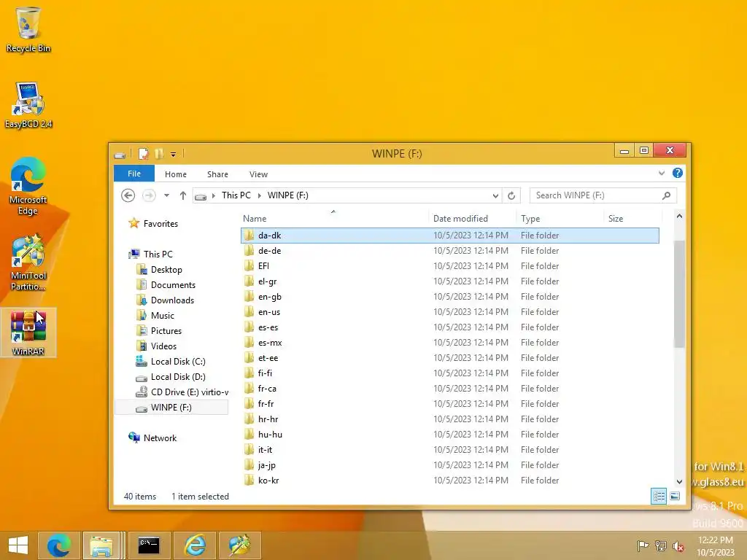Sort by the Type column header
747x560 pixels.
[560, 219]
